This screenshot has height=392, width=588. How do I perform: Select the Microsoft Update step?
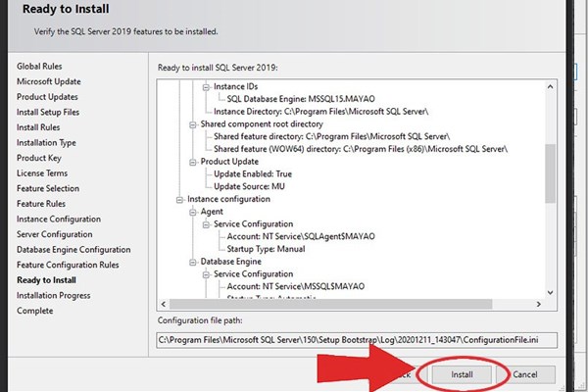(x=49, y=81)
